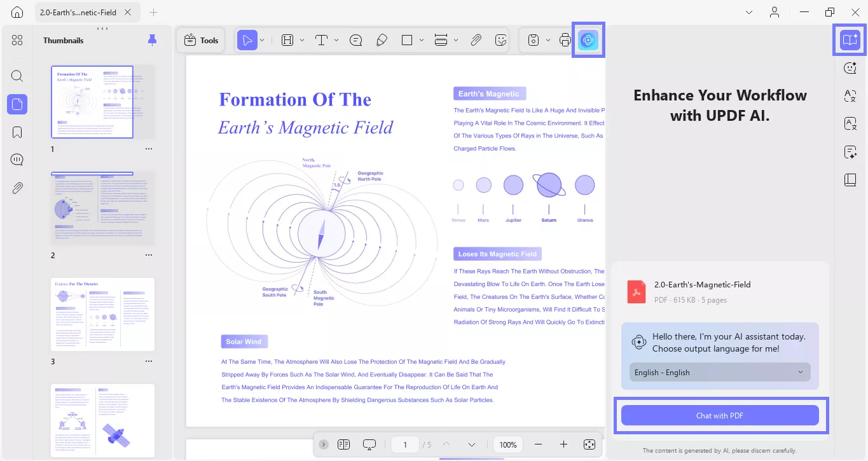Select the paperclip attachment tool in toolbar

476,41
